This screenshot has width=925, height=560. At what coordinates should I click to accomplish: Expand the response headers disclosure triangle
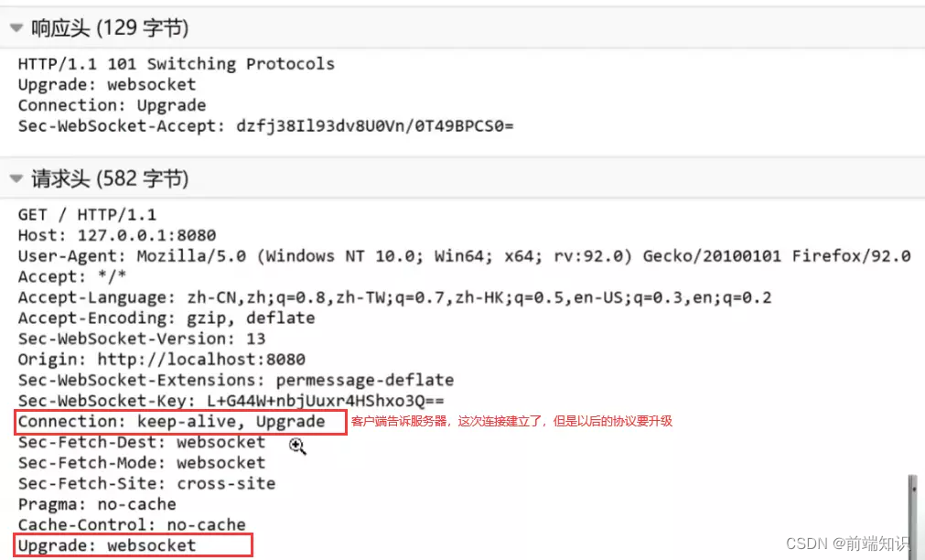point(16,27)
